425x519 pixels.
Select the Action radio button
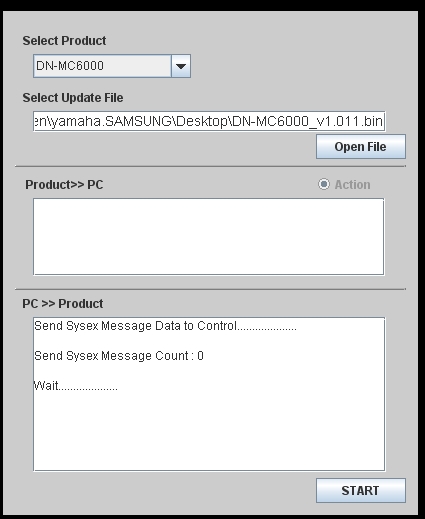pos(324,184)
